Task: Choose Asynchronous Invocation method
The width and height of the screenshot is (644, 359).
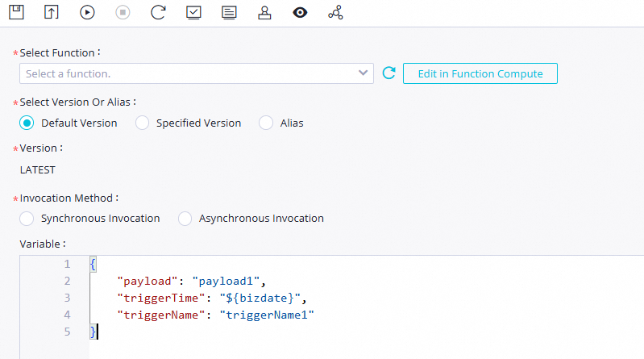Action: click(x=185, y=219)
